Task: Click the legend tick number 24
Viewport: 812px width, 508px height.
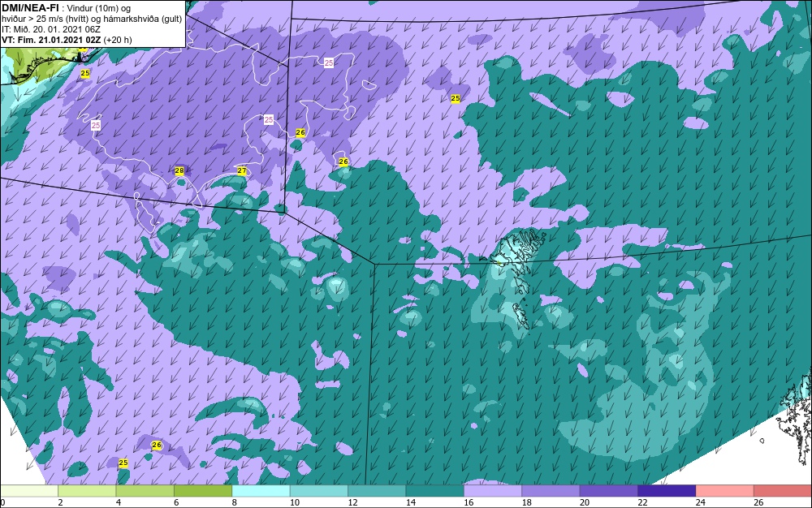Action: (701, 502)
